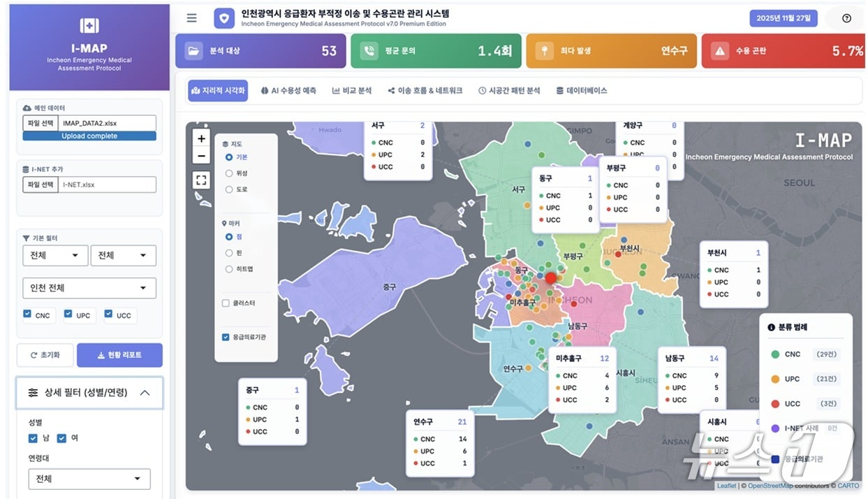The width and height of the screenshot is (868, 499).
Task: Open the 연령대 dropdown
Action: point(89,479)
